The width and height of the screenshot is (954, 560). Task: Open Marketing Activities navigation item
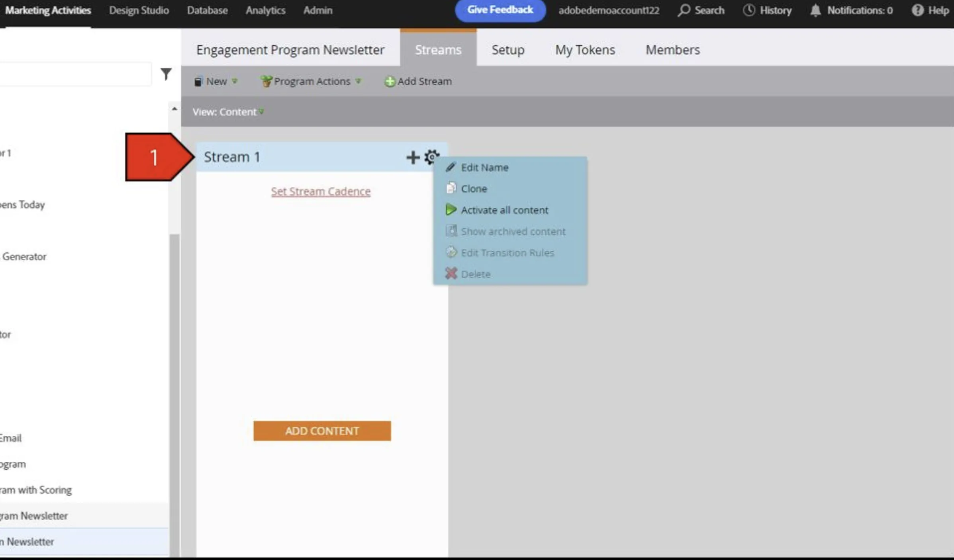coord(48,10)
